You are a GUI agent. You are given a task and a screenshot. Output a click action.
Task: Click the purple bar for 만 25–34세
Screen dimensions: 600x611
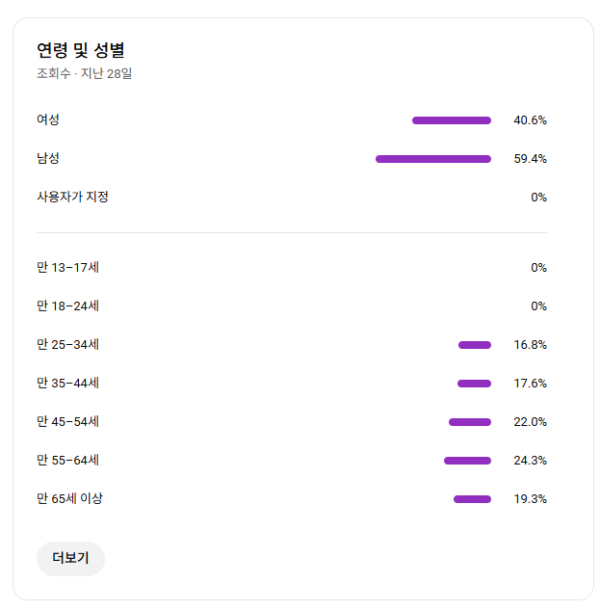pos(475,345)
